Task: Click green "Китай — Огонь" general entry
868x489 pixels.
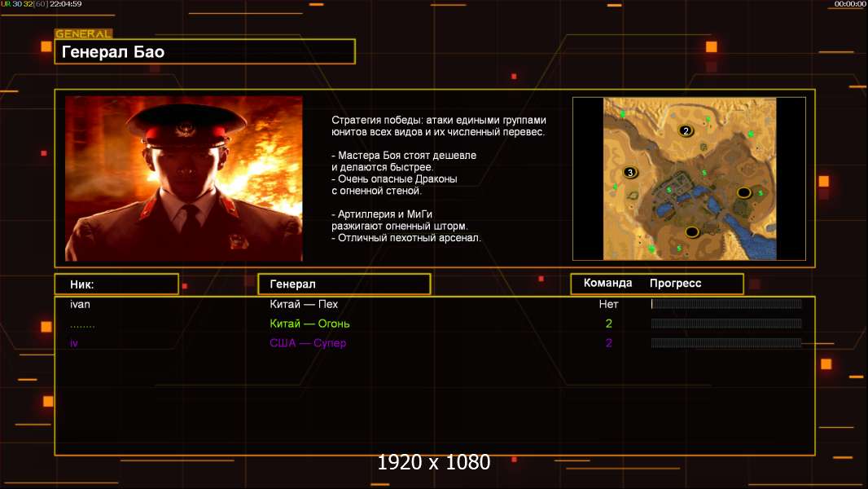Action: pyautogui.click(x=309, y=324)
